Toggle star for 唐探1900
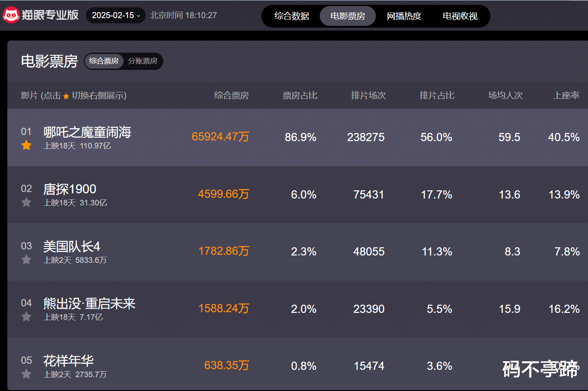Viewport: 588px width, 391px height. 26,202
